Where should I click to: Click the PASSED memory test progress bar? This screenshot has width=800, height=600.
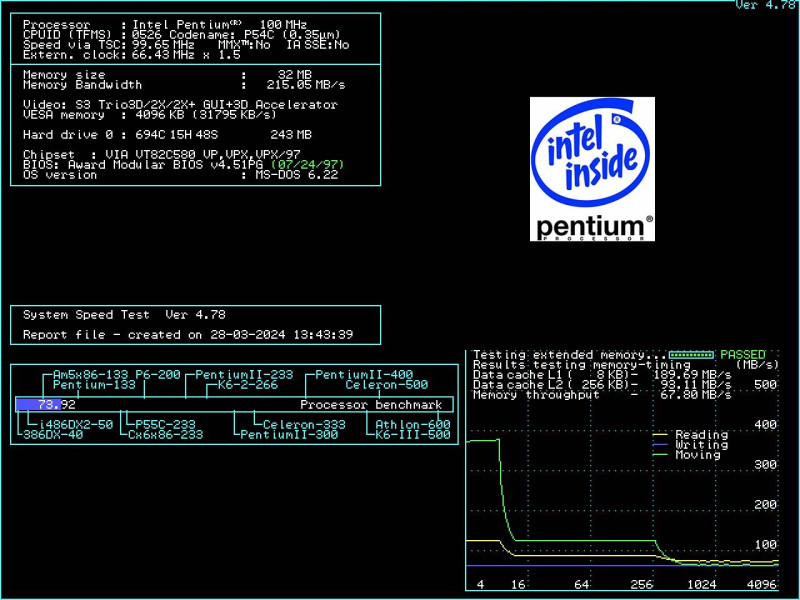[x=691, y=355]
